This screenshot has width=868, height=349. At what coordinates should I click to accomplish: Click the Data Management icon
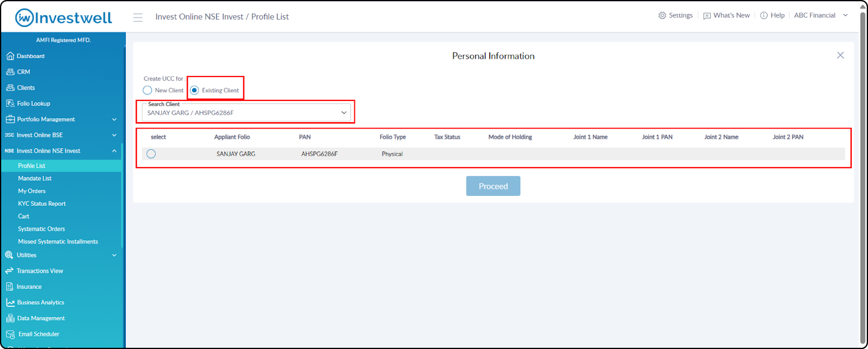(10, 318)
